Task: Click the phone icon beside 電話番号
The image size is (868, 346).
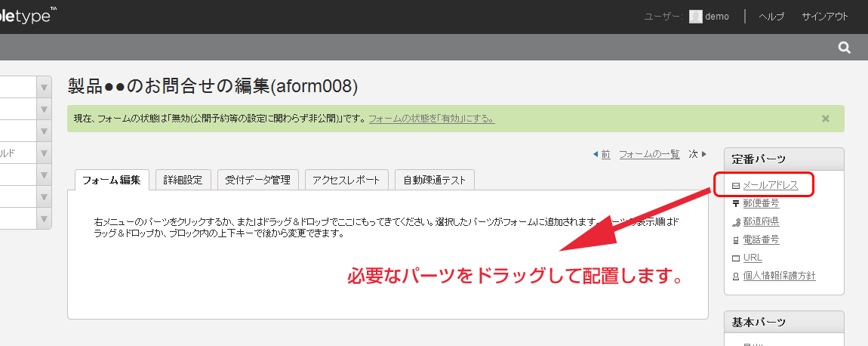Action: [x=736, y=240]
